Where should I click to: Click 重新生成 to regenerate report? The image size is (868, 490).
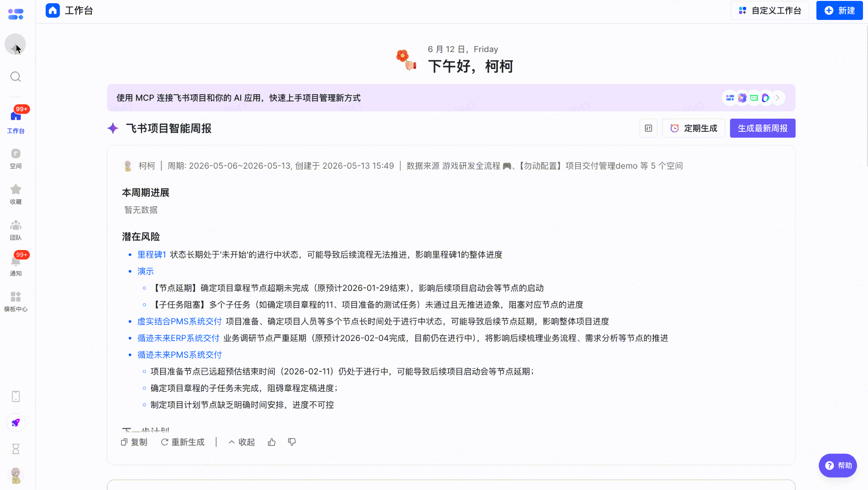pyautogui.click(x=183, y=442)
